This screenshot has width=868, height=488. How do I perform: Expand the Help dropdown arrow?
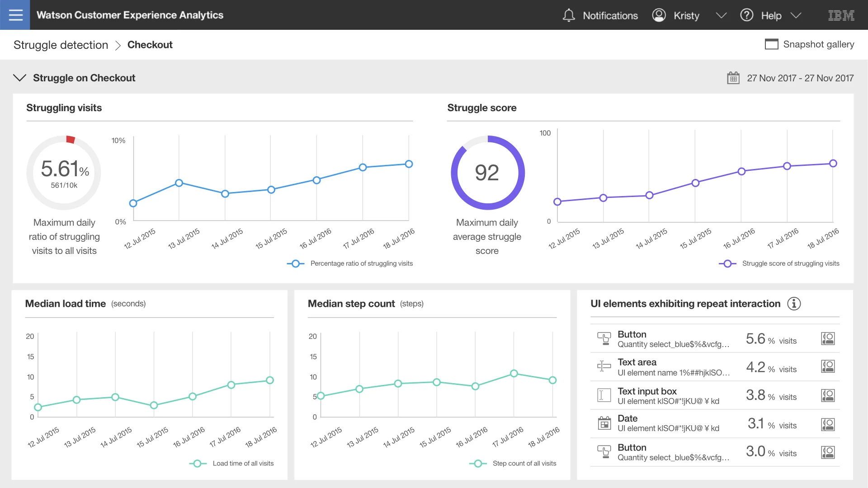(796, 15)
